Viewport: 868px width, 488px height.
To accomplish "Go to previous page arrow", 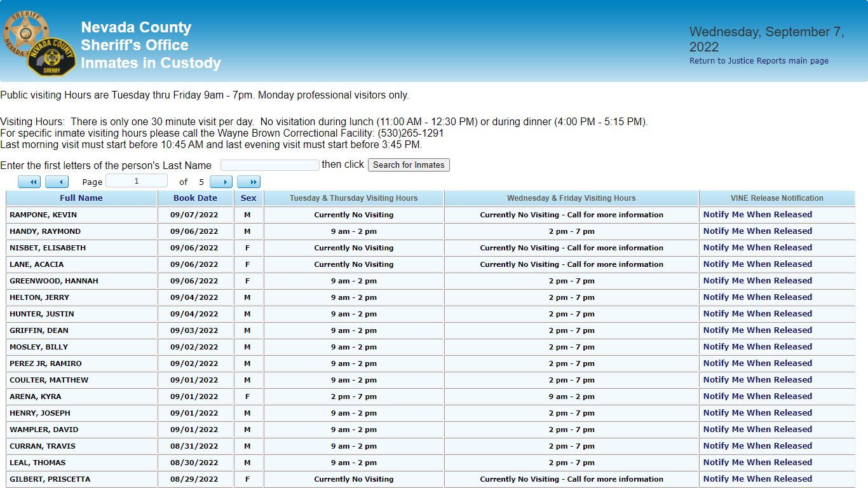I will [x=57, y=182].
